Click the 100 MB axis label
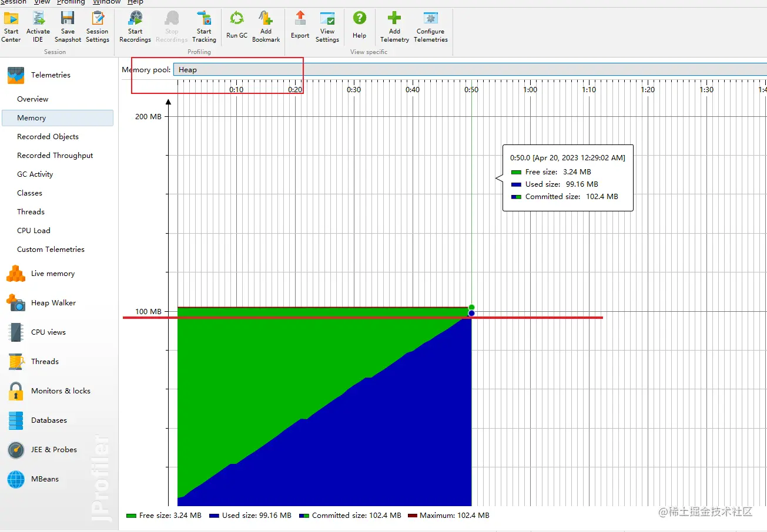 [x=148, y=311]
